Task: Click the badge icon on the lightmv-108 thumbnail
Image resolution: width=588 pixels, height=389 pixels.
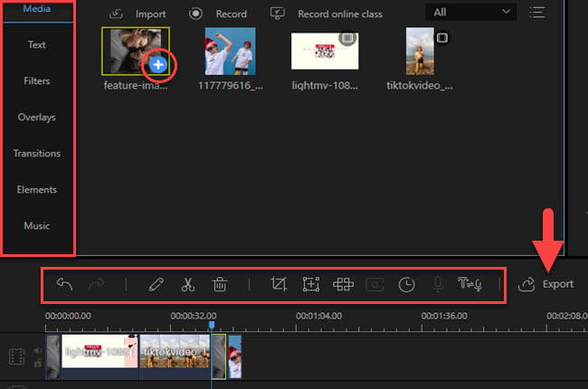Action: click(x=347, y=38)
